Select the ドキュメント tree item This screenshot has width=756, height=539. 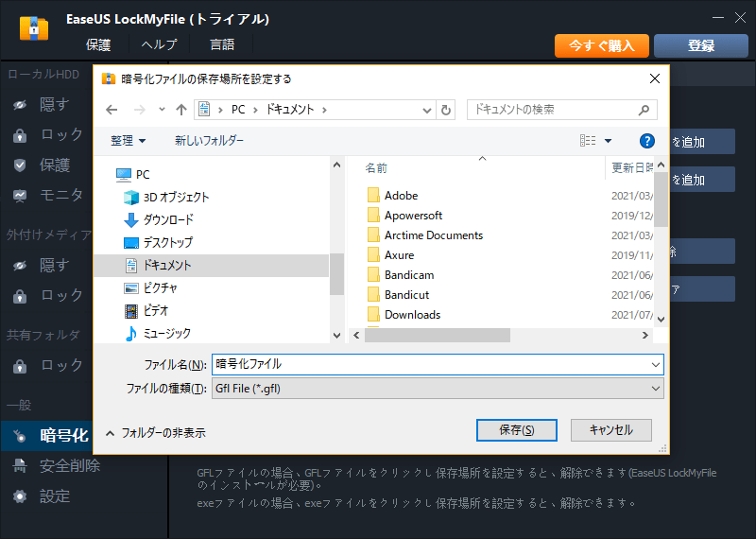coord(211,266)
